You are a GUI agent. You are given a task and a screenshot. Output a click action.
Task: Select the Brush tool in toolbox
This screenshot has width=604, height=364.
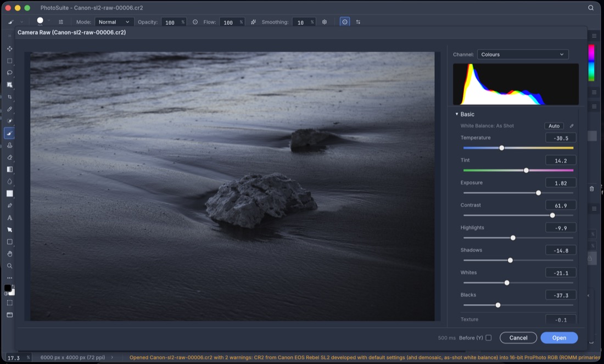[x=10, y=133]
